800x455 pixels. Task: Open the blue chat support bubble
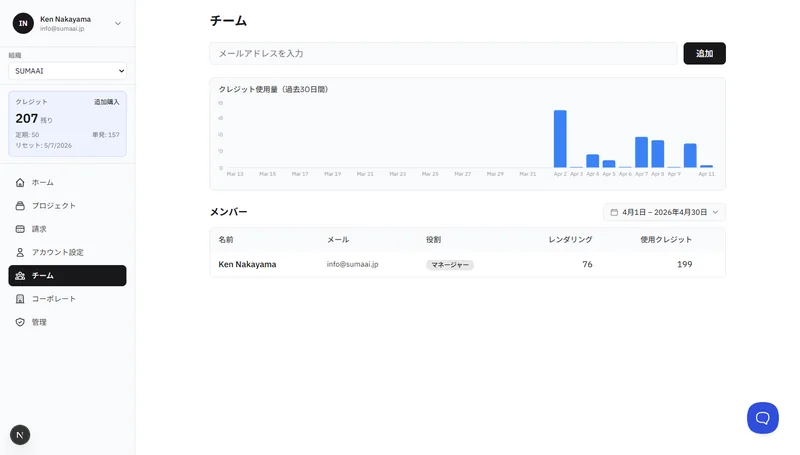pos(762,418)
